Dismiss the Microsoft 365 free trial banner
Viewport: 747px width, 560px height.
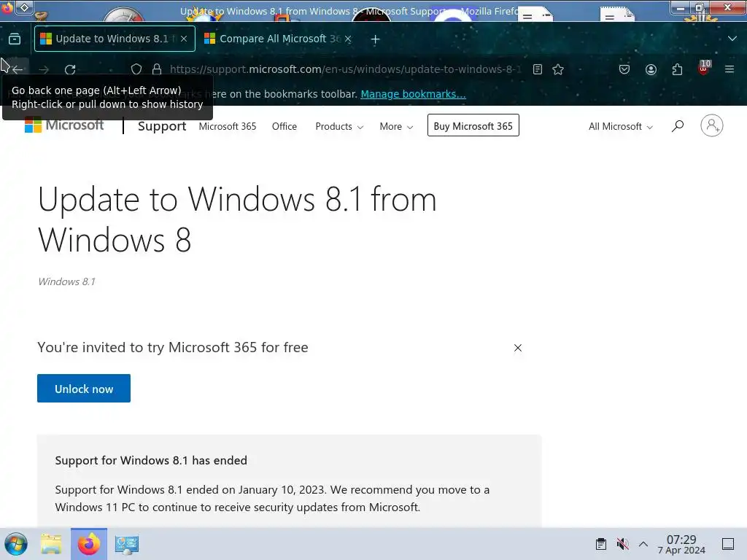[x=518, y=348]
